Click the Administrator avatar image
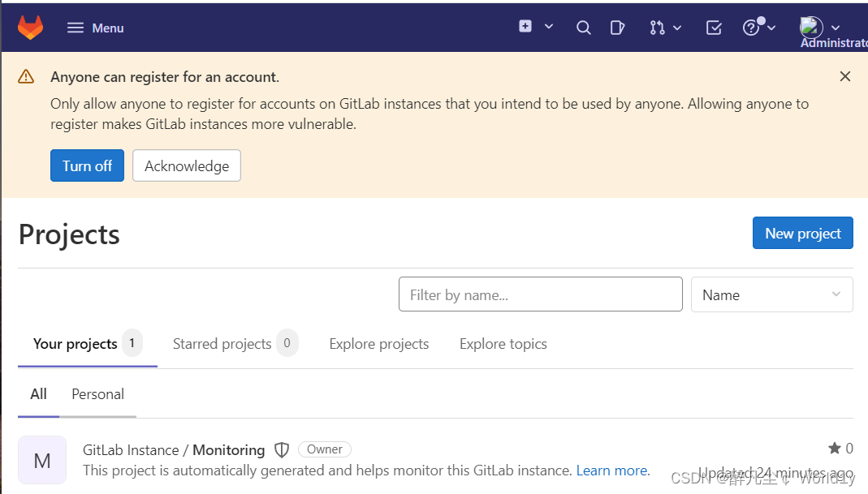 click(x=811, y=28)
